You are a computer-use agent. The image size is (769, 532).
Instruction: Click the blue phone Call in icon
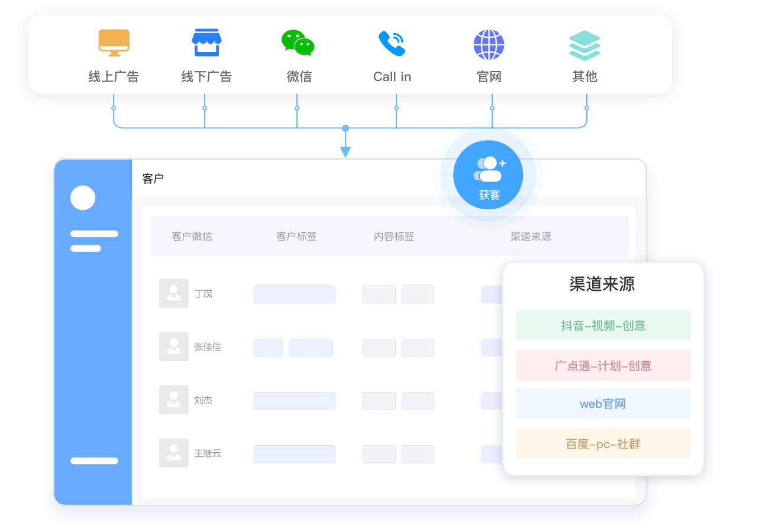pyautogui.click(x=392, y=43)
